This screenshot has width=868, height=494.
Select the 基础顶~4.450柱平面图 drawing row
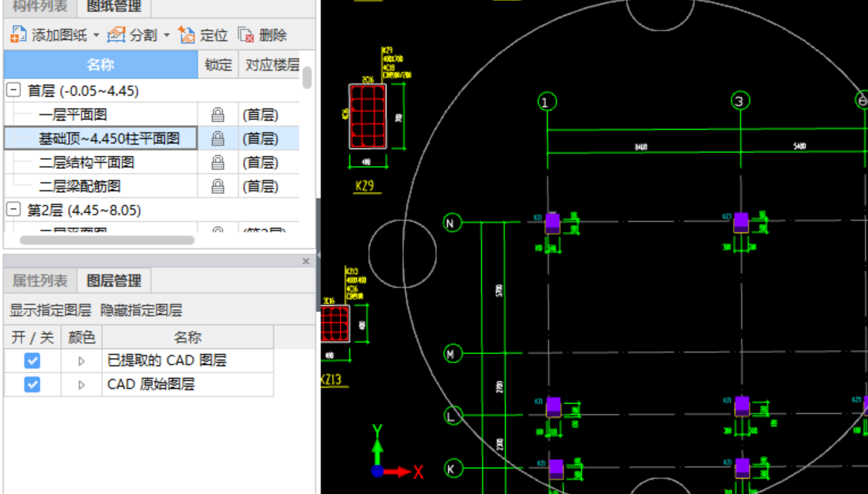[x=101, y=139]
